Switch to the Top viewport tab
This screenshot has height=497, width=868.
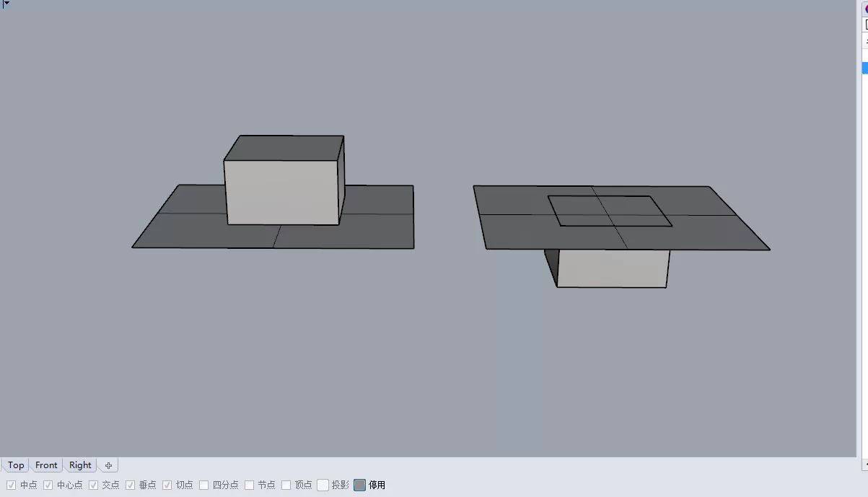[x=15, y=465]
